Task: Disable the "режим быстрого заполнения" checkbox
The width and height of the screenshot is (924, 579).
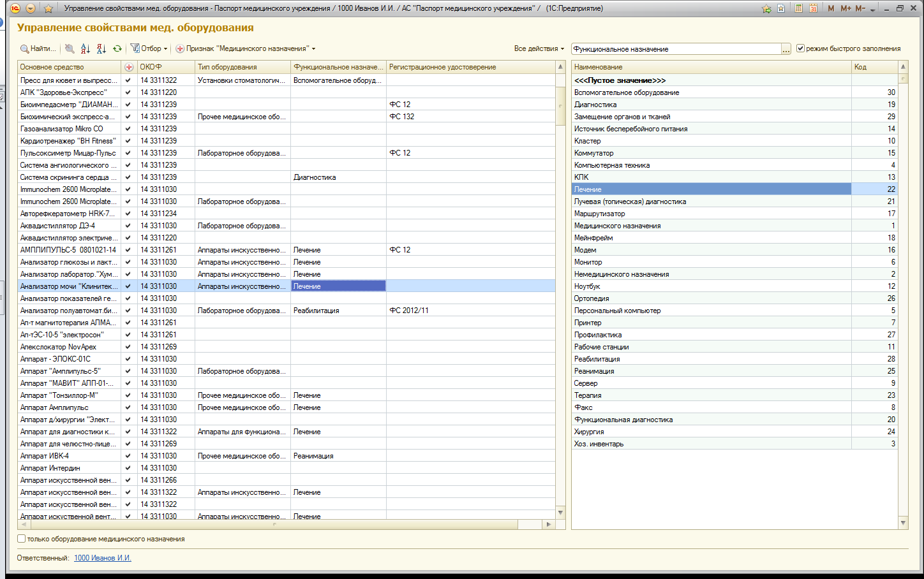Action: [800, 48]
